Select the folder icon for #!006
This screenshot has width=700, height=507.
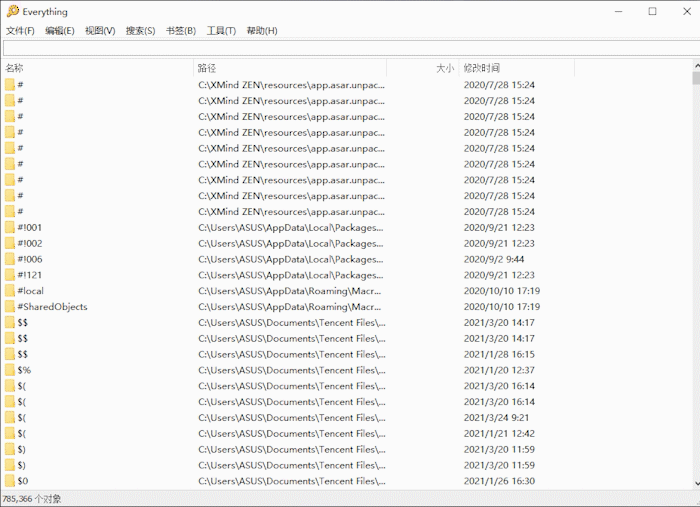10,259
